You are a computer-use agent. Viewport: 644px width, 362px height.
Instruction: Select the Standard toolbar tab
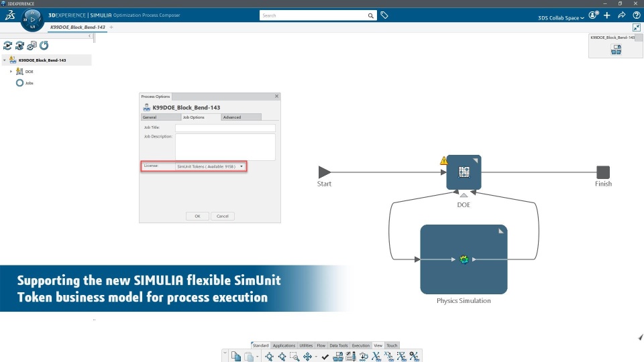260,346
